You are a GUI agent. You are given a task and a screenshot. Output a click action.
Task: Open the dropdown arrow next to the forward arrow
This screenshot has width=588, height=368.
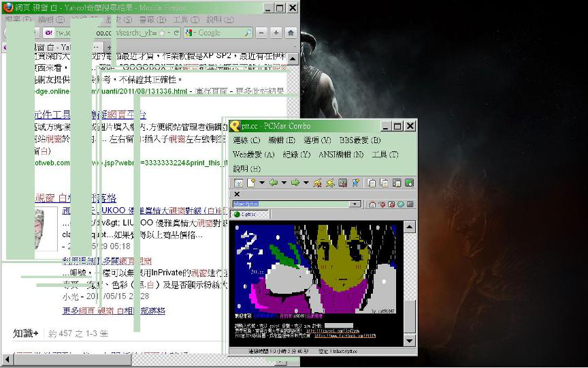click(x=306, y=183)
